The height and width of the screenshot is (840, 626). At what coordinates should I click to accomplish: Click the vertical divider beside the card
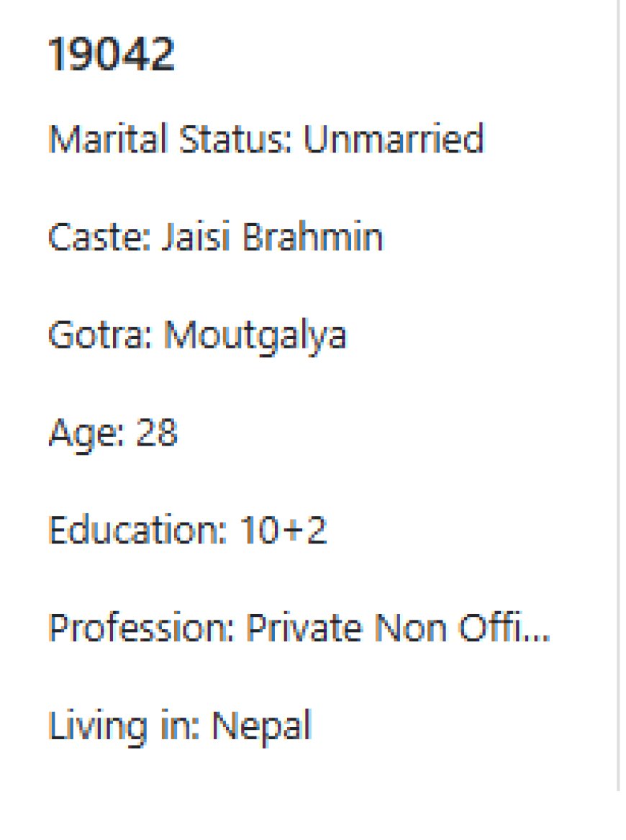(x=618, y=396)
